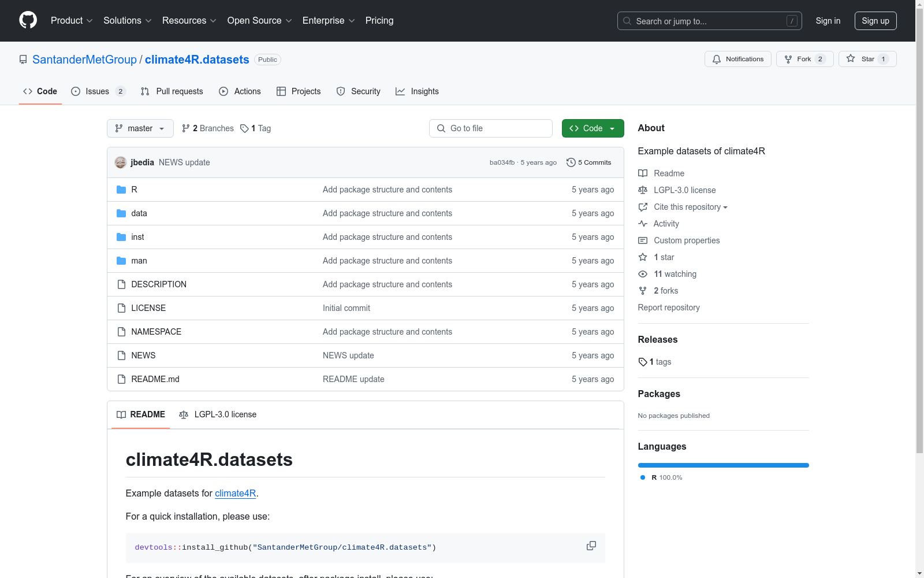This screenshot has height=578, width=924.
Task: Click the DESCRIPTION file icon
Action: [121, 284]
